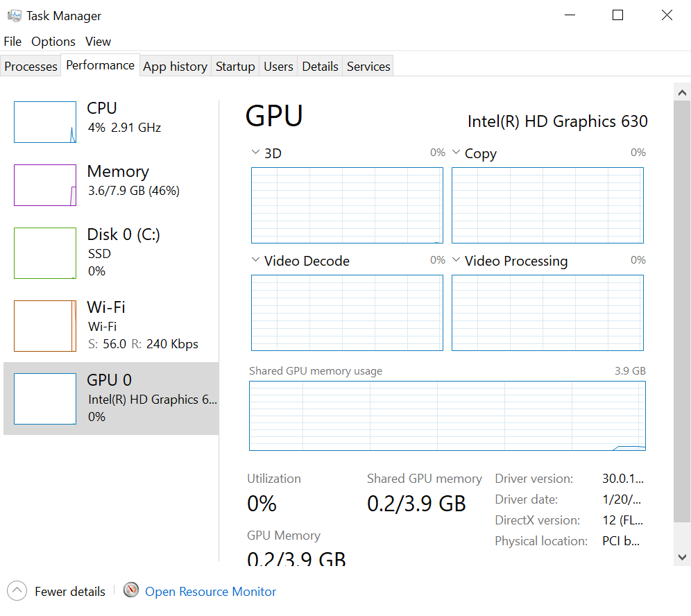Open the 3D engine graph dropdown
This screenshot has width=691, height=616.
click(x=255, y=153)
